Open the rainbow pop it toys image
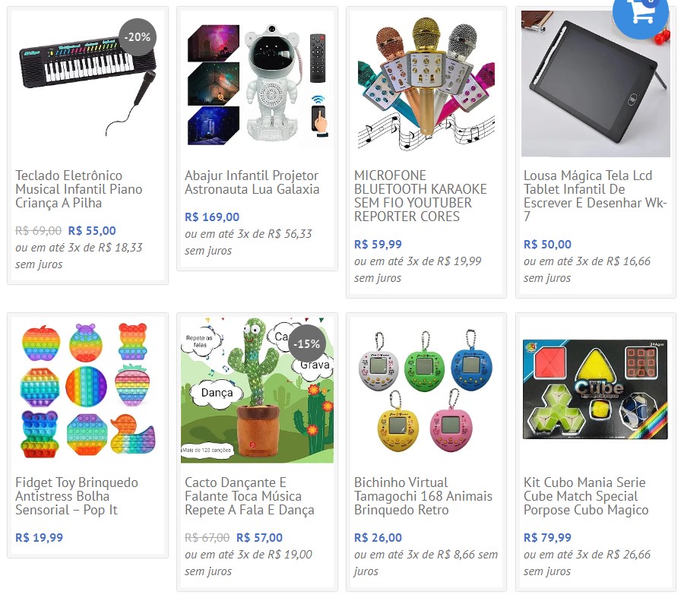700x601 pixels. (87, 391)
